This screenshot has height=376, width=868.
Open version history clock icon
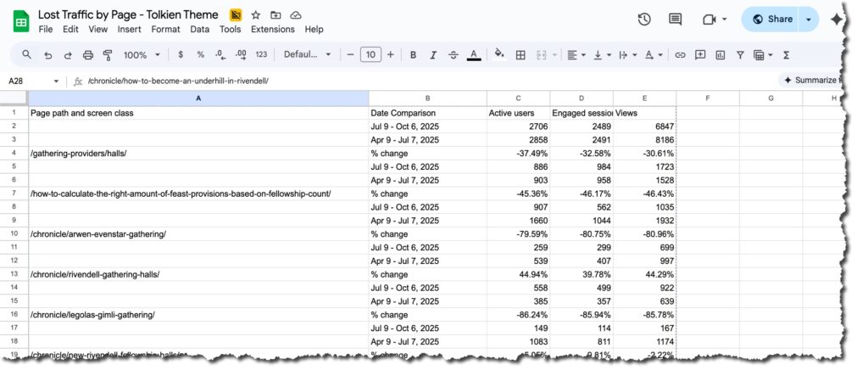point(644,20)
